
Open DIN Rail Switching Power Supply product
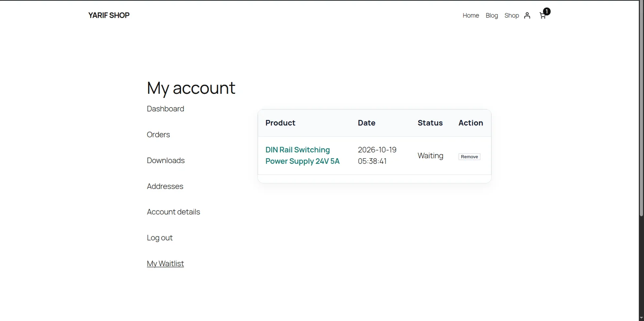tap(302, 155)
